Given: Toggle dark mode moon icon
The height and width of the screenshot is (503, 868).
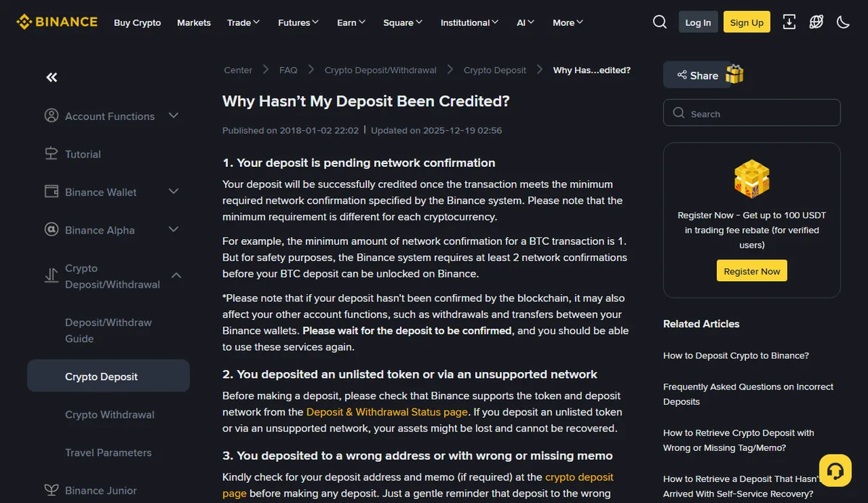Looking at the screenshot, I should tap(843, 22).
